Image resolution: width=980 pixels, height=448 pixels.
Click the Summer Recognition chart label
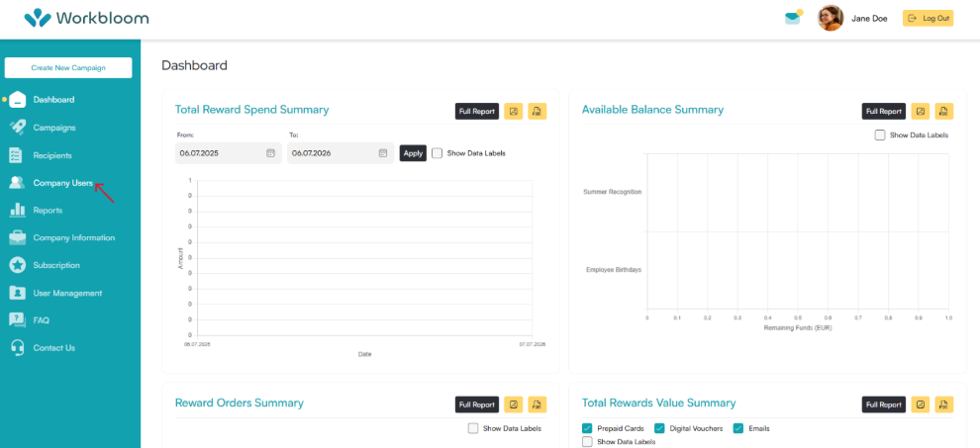pos(613,192)
